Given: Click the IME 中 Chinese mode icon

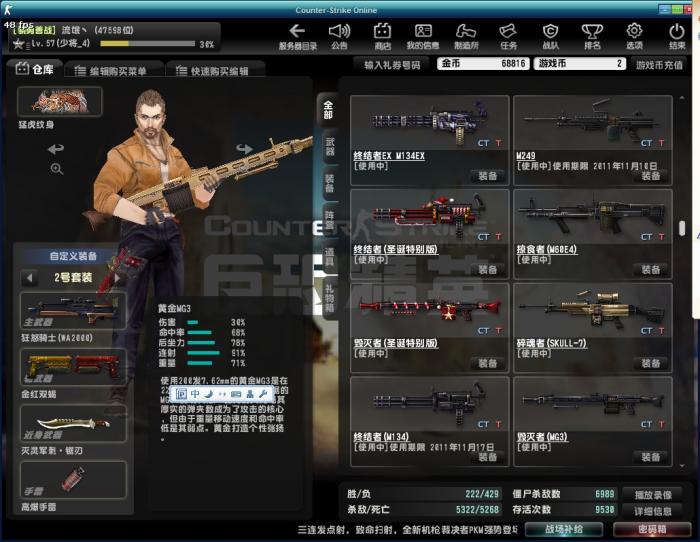Looking at the screenshot, I should (195, 394).
